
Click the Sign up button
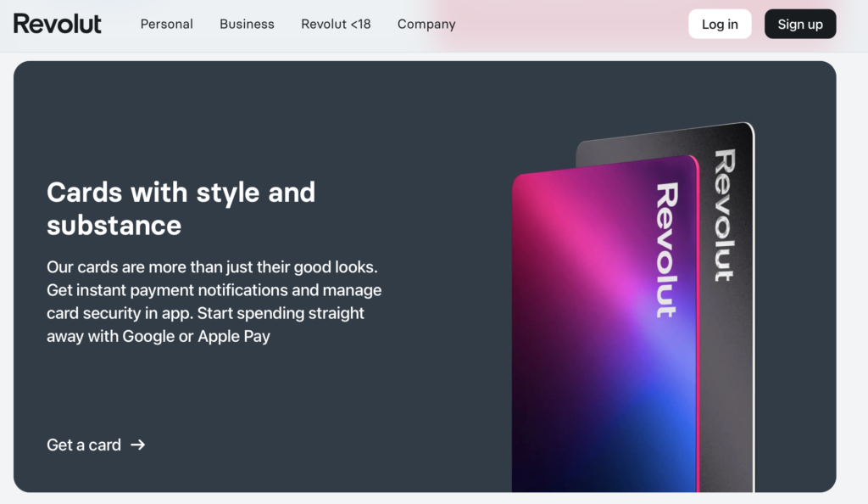click(x=800, y=24)
